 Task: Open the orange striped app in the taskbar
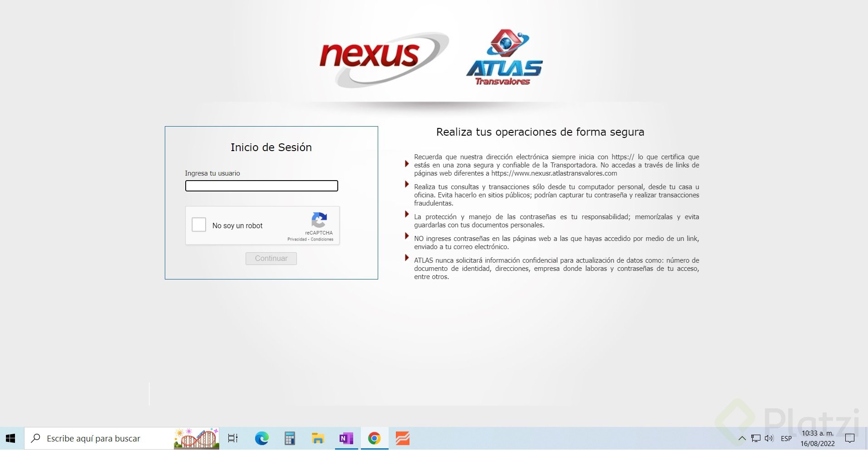point(402,438)
